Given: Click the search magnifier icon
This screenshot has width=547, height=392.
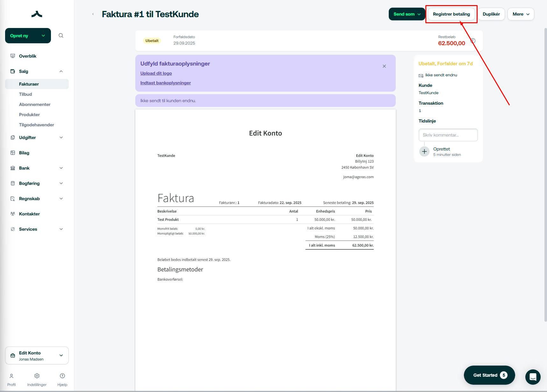Looking at the screenshot, I should [x=61, y=36].
